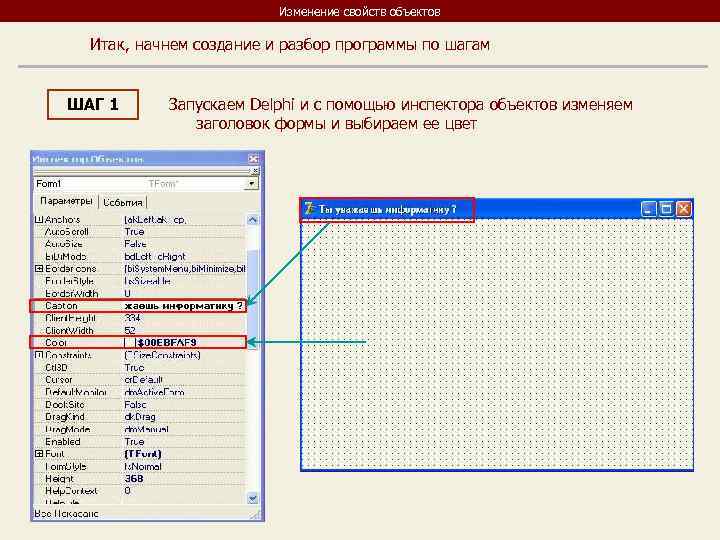Screen dimensions: 720x540
Task: Click the crDefault cursor value
Action: 143,380
